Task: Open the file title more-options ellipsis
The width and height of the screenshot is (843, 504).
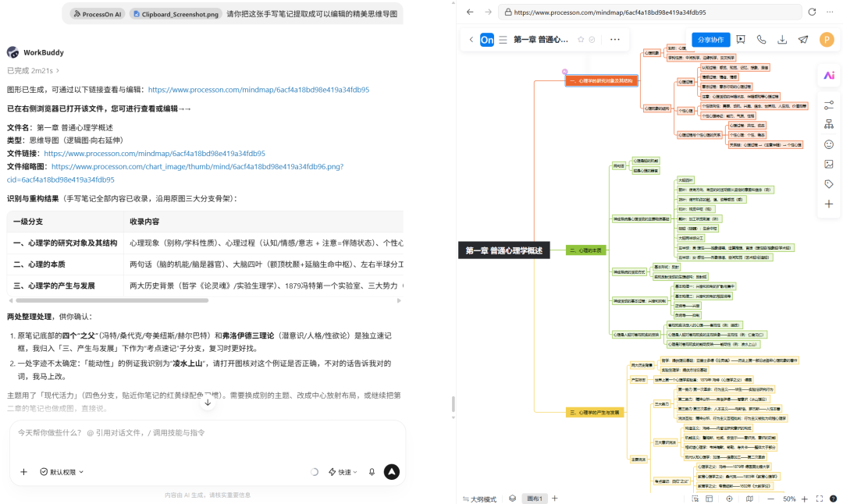Action: 615,39
